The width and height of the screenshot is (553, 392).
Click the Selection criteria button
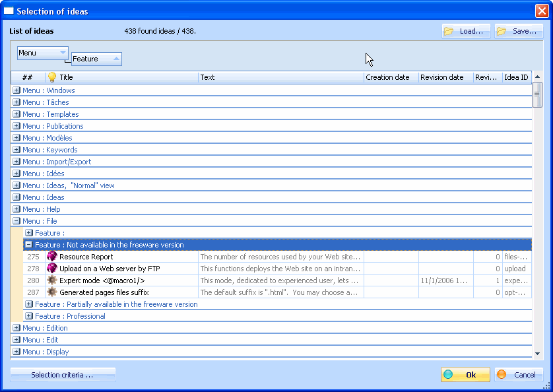coord(63,374)
